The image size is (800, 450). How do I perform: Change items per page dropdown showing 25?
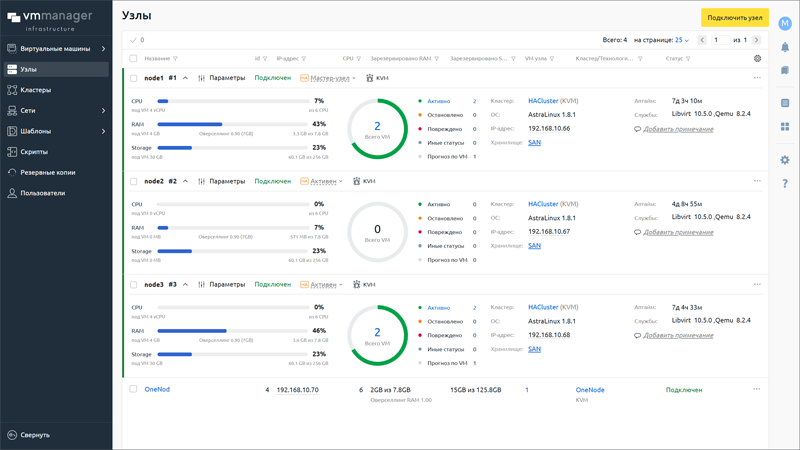click(681, 40)
